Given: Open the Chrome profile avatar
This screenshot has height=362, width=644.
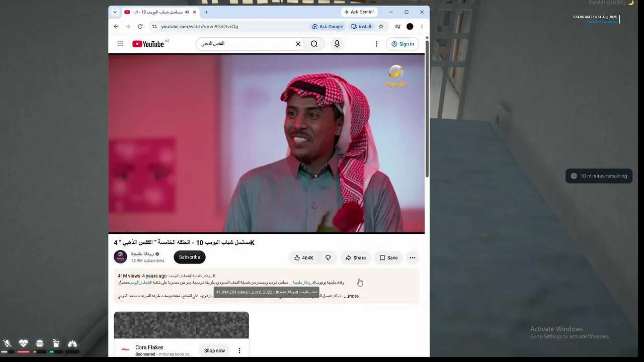Looking at the screenshot, I should coord(410,27).
